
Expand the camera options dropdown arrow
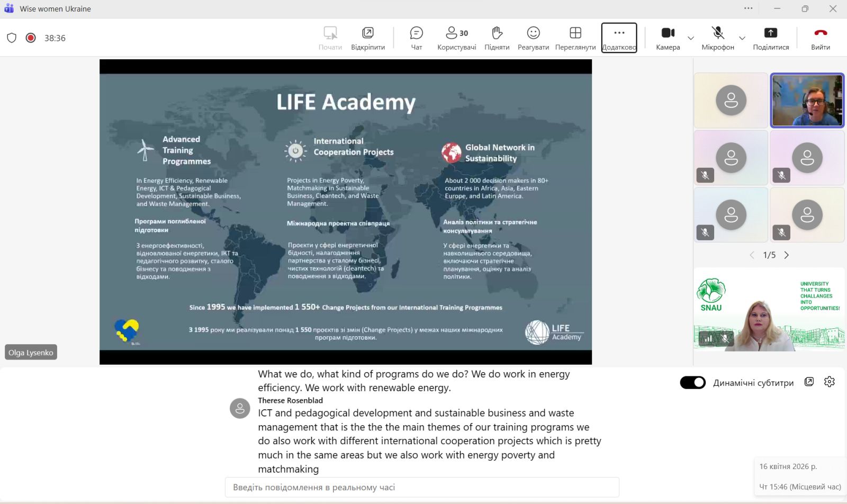tap(691, 38)
